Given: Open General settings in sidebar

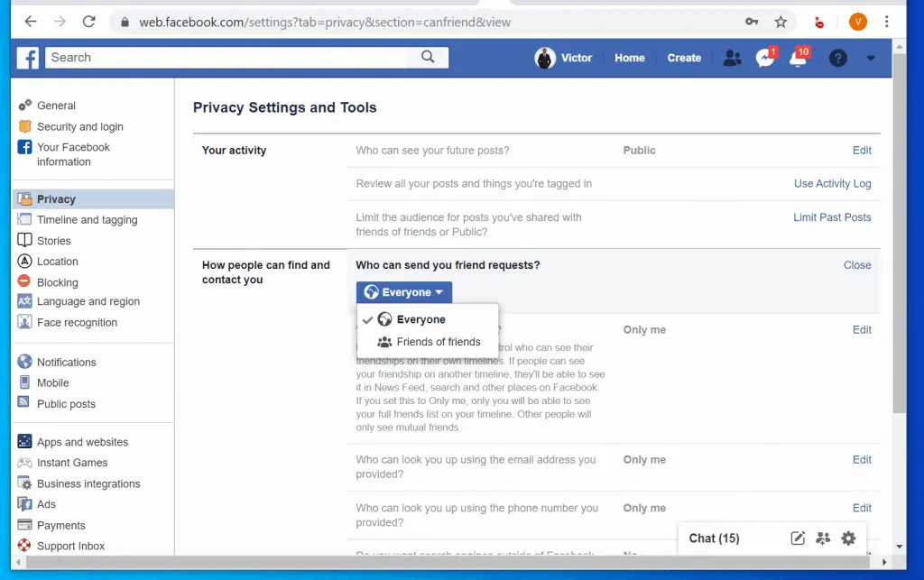Looking at the screenshot, I should tap(56, 106).
